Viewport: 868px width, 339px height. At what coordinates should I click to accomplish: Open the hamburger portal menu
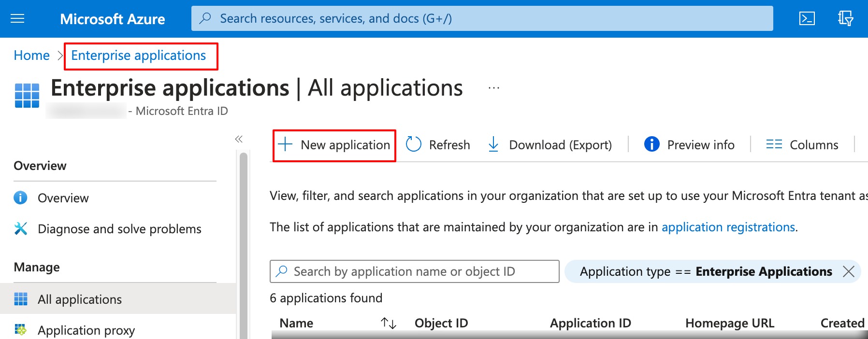tap(17, 19)
